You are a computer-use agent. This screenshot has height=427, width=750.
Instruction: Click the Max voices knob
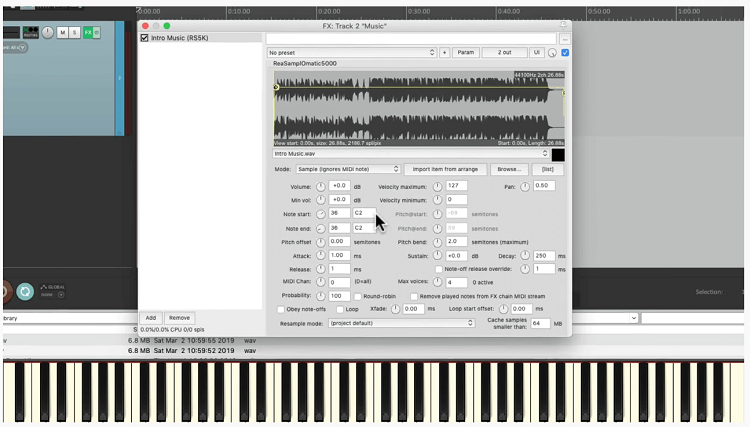tap(437, 282)
